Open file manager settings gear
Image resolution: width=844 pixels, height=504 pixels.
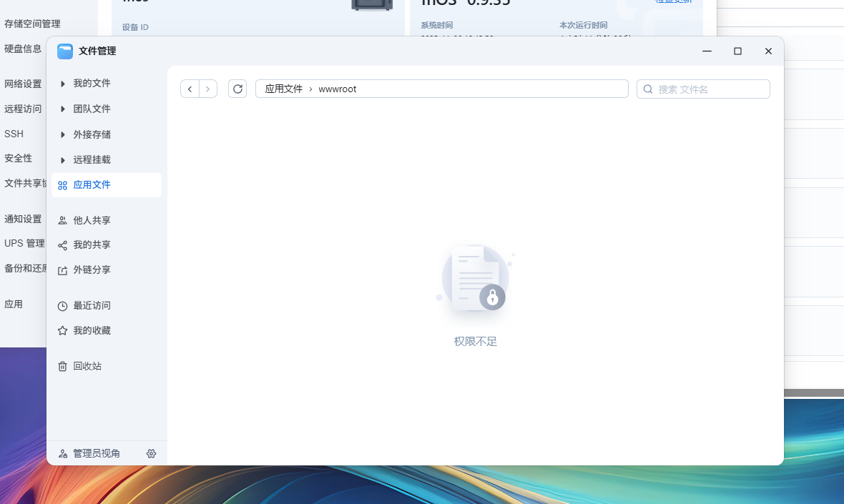[x=151, y=453]
